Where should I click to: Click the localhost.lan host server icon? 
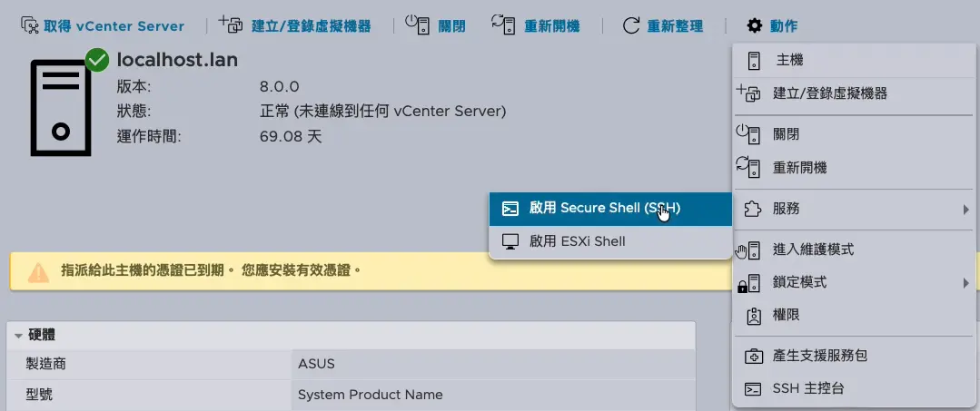tap(60, 107)
